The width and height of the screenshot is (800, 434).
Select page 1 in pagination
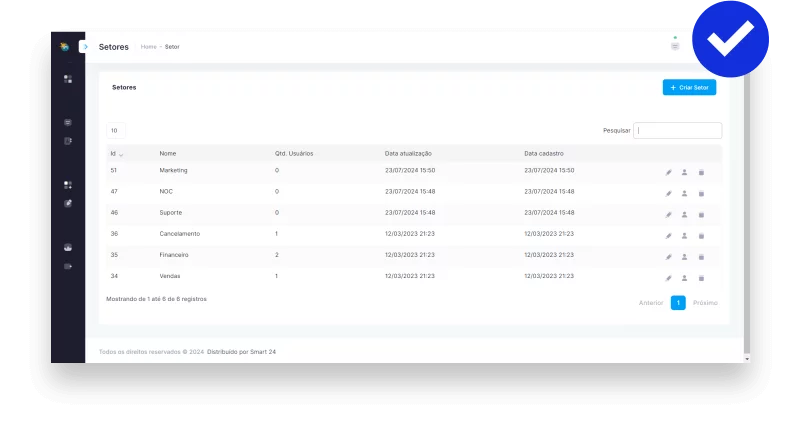pyautogui.click(x=678, y=303)
